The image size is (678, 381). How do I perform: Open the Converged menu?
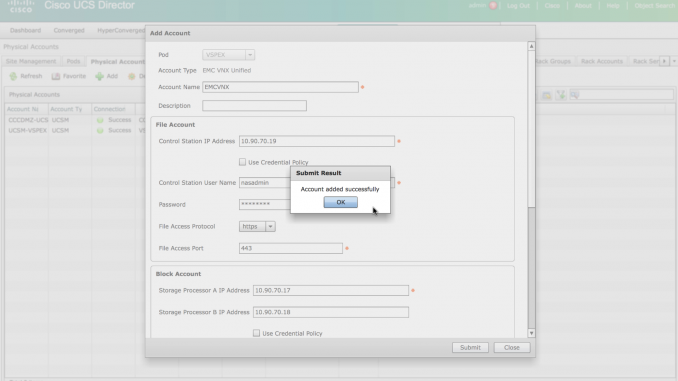(69, 30)
